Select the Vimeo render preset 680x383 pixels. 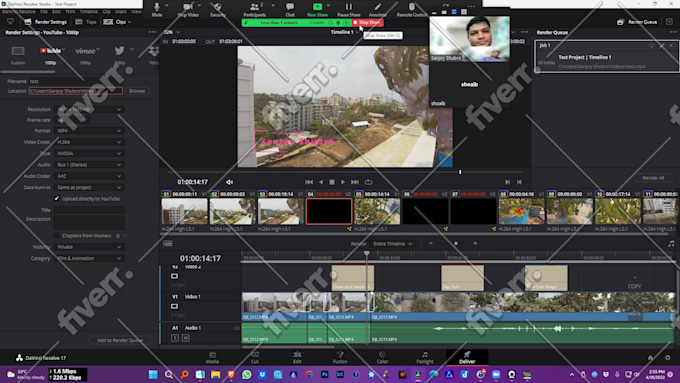click(x=85, y=51)
